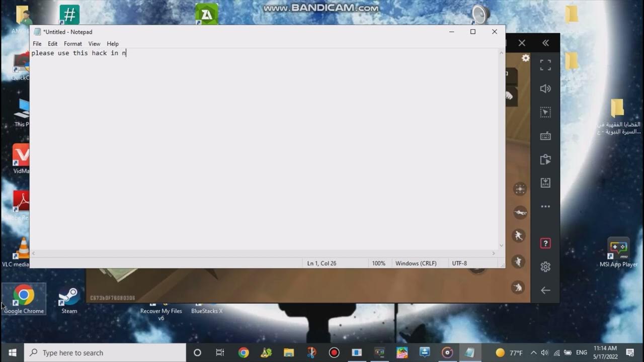Open the notification center icon

coord(630,352)
